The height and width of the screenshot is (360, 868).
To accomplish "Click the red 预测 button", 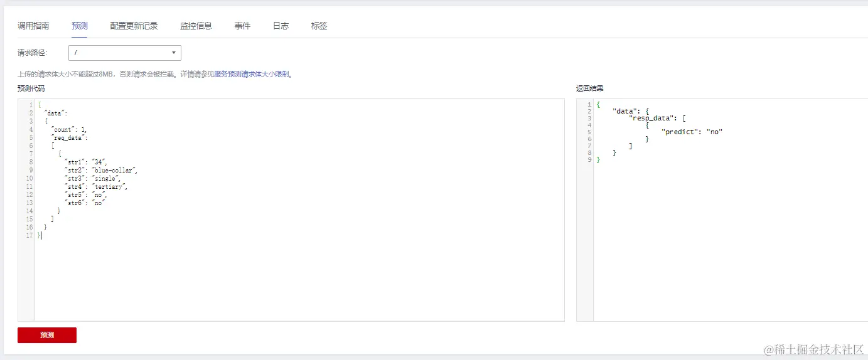I will (47, 335).
